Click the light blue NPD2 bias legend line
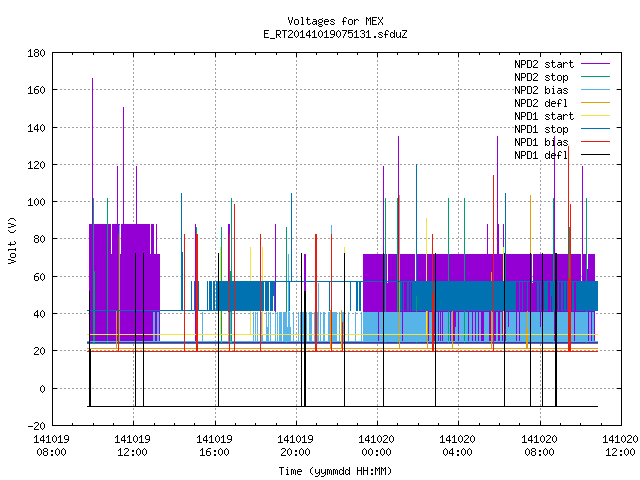 coord(595,90)
